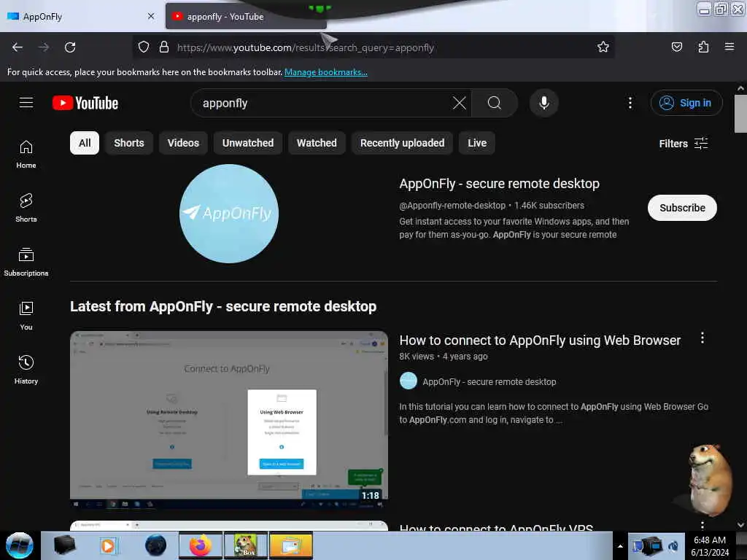Select the Shorts filter chip
The image size is (747, 560).
[128, 143]
